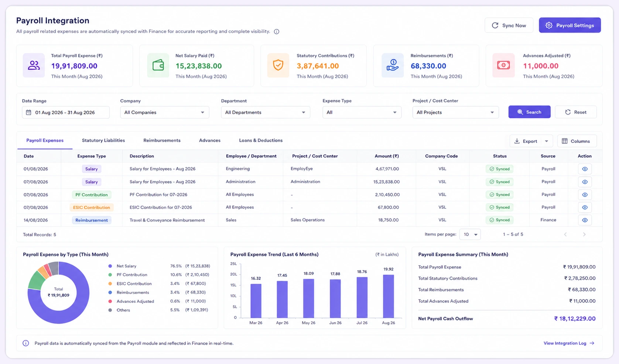619x364 pixels.
Task: View PF Contribution row details via eye icon
Action: point(585,195)
